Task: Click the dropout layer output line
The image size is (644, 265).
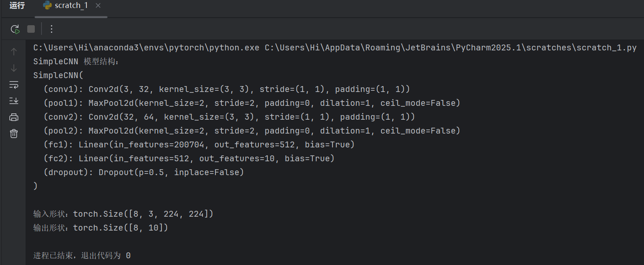Action: pos(143,172)
